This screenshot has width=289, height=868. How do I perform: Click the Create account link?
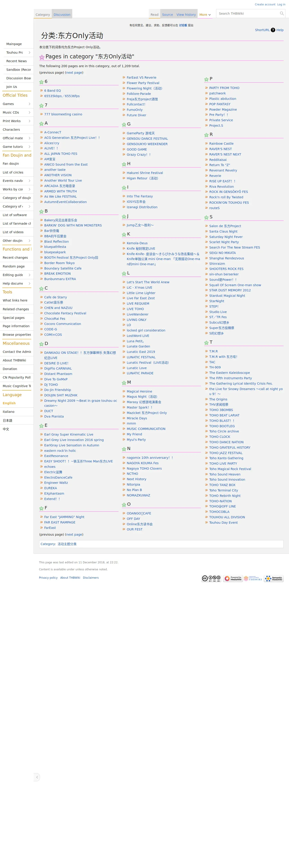pyautogui.click(x=265, y=4)
